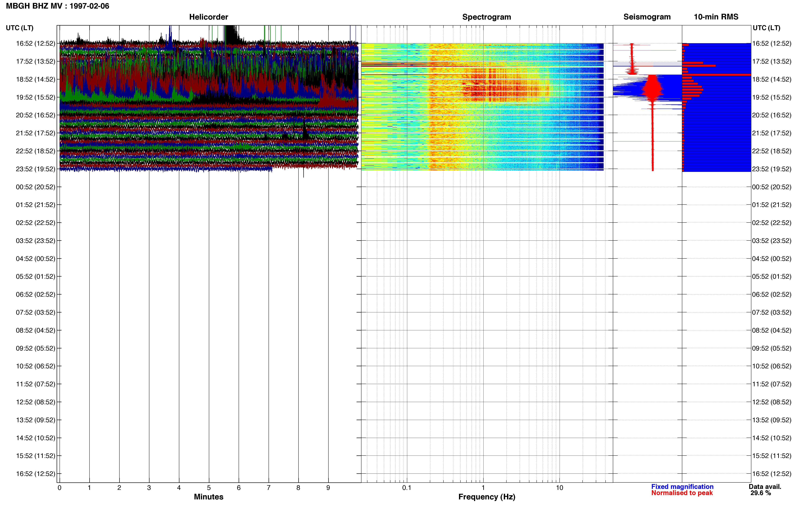Select left time label 09:52 (05:52)

pos(36,348)
